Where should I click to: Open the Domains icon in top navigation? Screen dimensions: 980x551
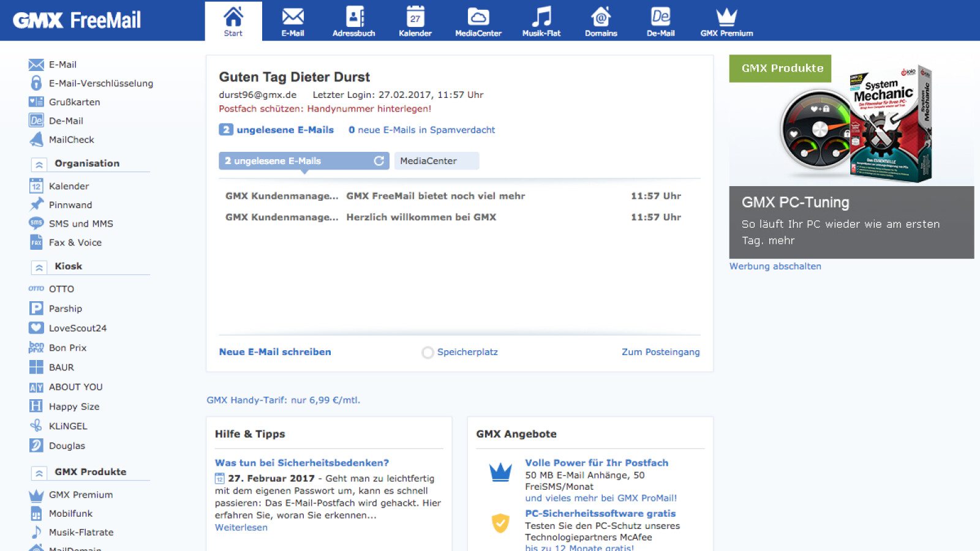[601, 17]
